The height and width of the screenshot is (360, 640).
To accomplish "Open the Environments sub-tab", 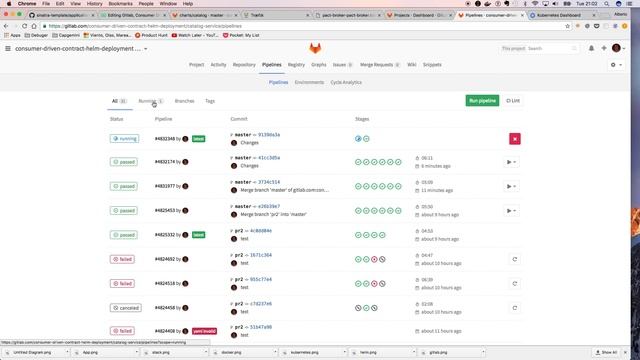I will [309, 82].
